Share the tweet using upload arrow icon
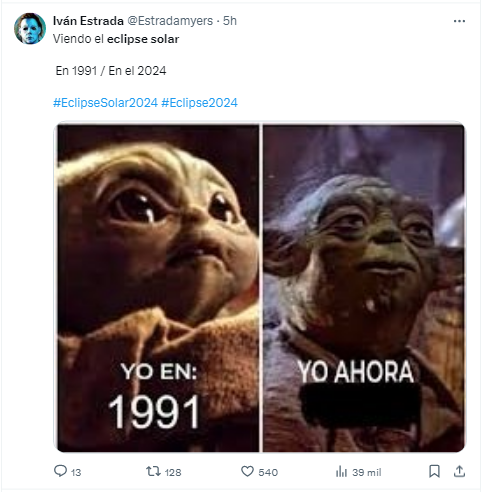 pyautogui.click(x=459, y=471)
